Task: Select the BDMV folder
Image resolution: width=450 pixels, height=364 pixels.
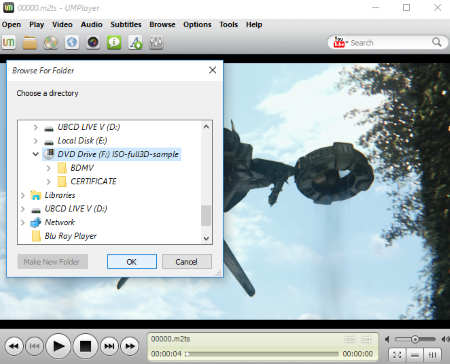Action: point(82,168)
